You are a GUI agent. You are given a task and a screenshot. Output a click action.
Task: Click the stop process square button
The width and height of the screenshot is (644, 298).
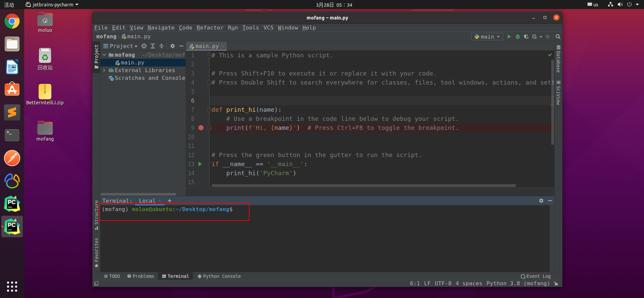tap(548, 37)
